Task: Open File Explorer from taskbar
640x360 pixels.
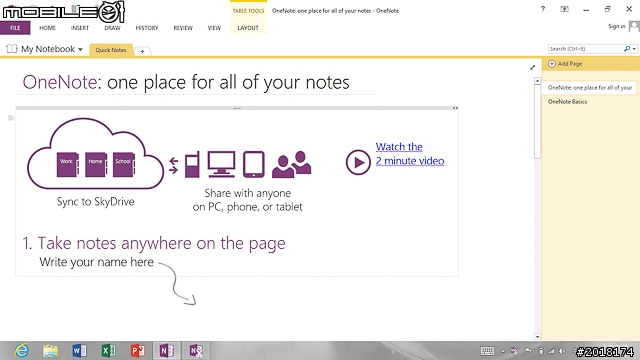Action: (51, 351)
